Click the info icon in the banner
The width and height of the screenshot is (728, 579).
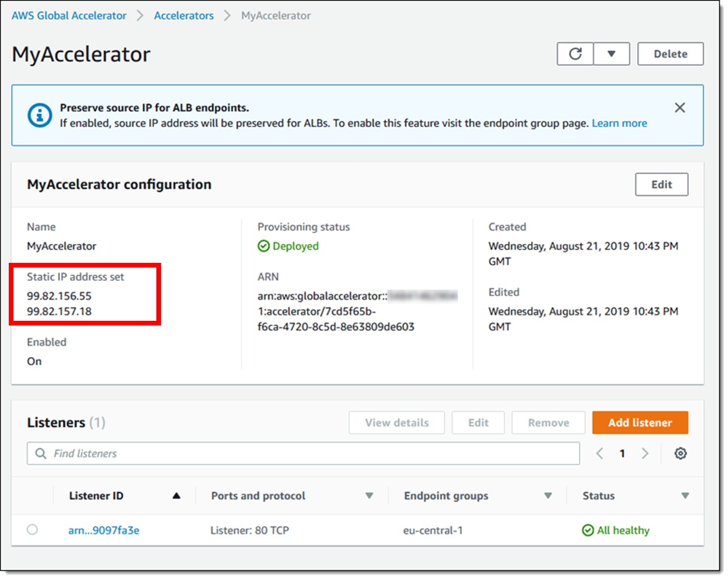(x=39, y=115)
